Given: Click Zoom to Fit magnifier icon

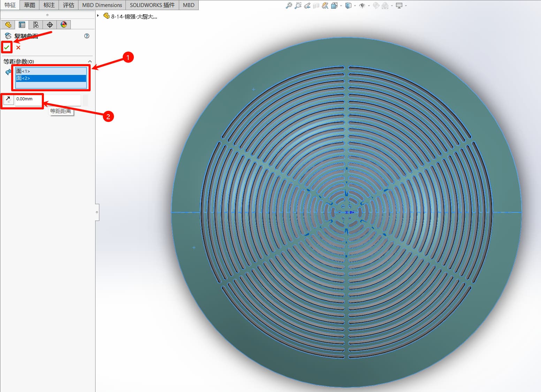Looking at the screenshot, I should point(289,6).
